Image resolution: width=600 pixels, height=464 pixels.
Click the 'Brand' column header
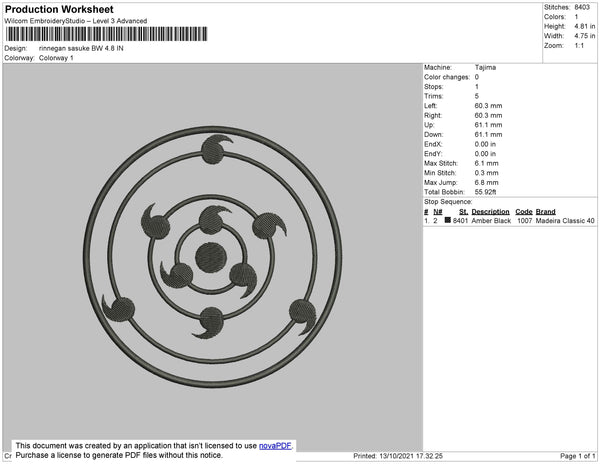[x=545, y=212]
